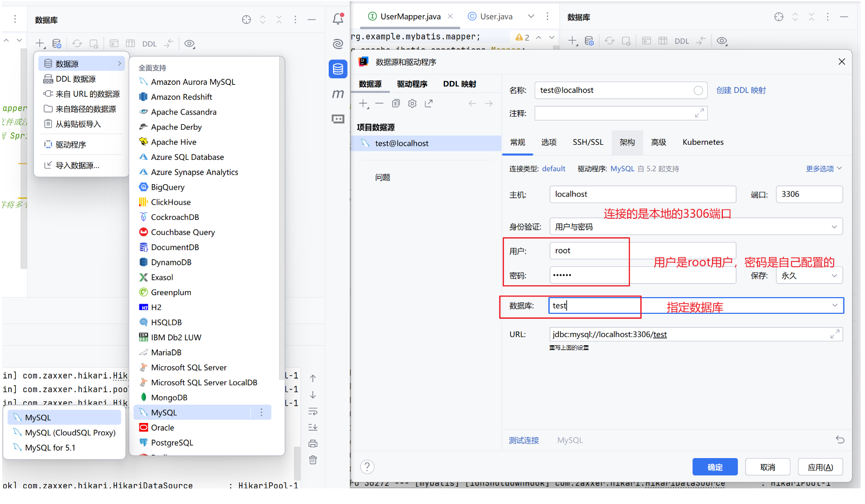Switch to 架构 tab
The height and width of the screenshot is (504, 865).
[627, 142]
